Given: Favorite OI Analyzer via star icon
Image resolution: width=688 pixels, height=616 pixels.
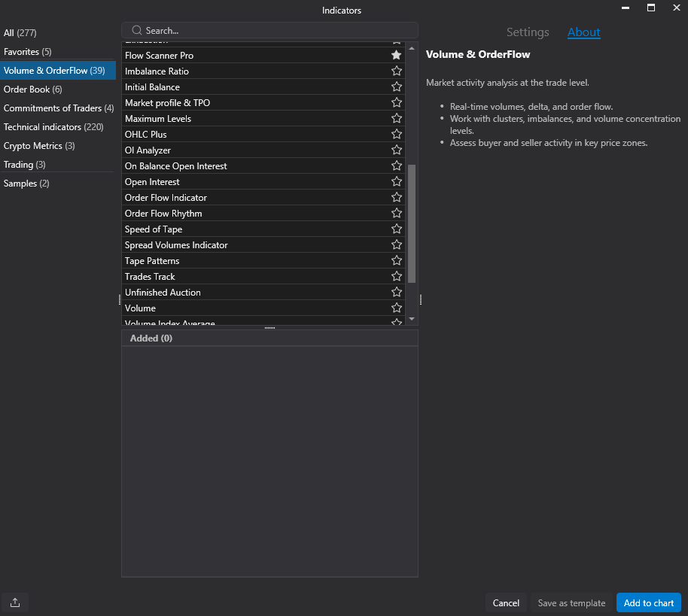Looking at the screenshot, I should pyautogui.click(x=396, y=150).
